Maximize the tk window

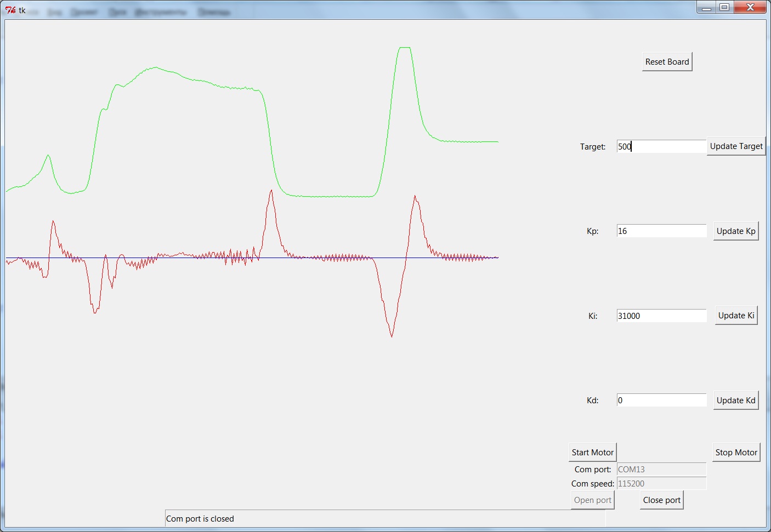(x=724, y=7)
